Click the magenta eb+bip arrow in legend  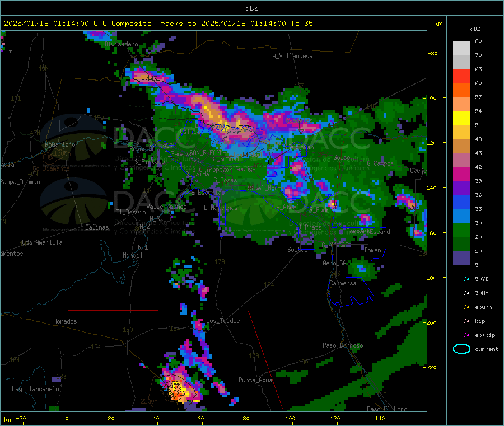click(x=461, y=335)
